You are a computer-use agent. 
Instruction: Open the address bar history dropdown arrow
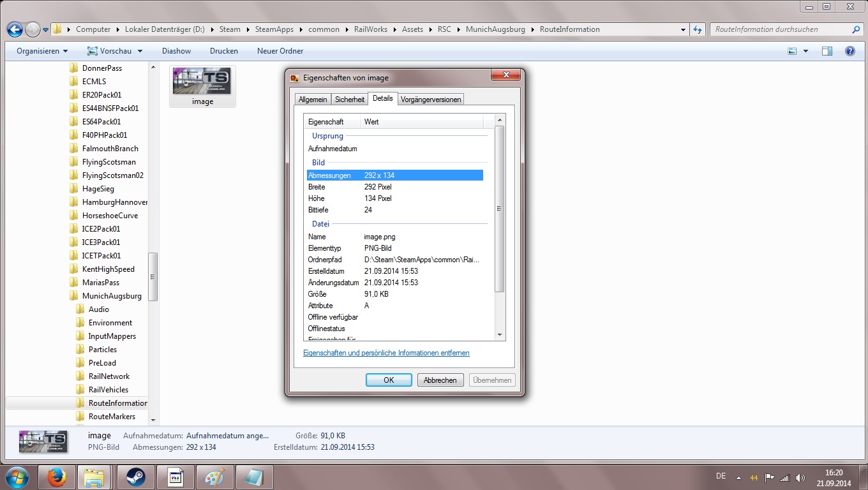click(x=683, y=29)
